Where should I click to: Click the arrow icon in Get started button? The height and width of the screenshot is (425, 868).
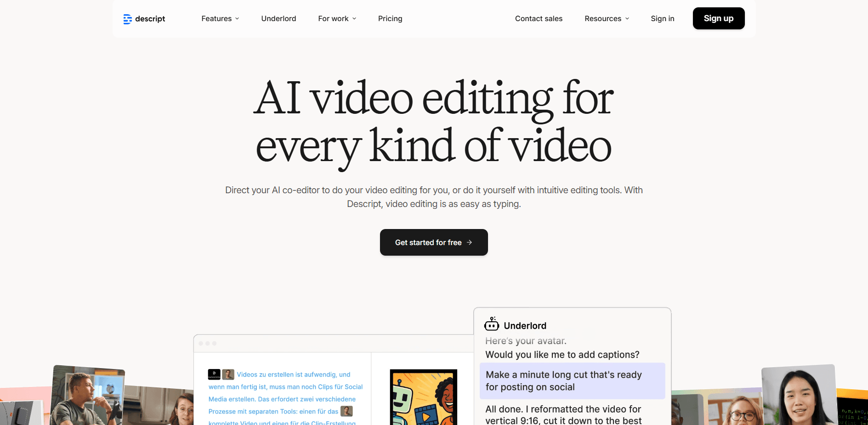(469, 242)
